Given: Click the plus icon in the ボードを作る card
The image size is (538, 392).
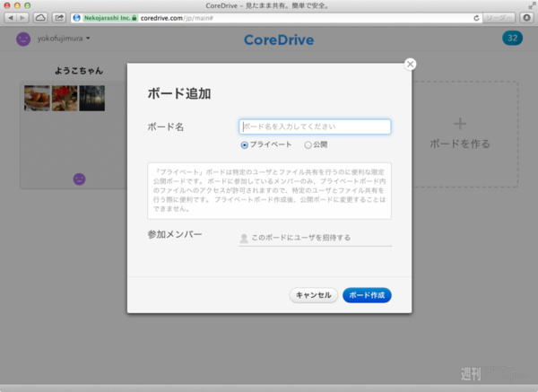Looking at the screenshot, I should coord(460,124).
